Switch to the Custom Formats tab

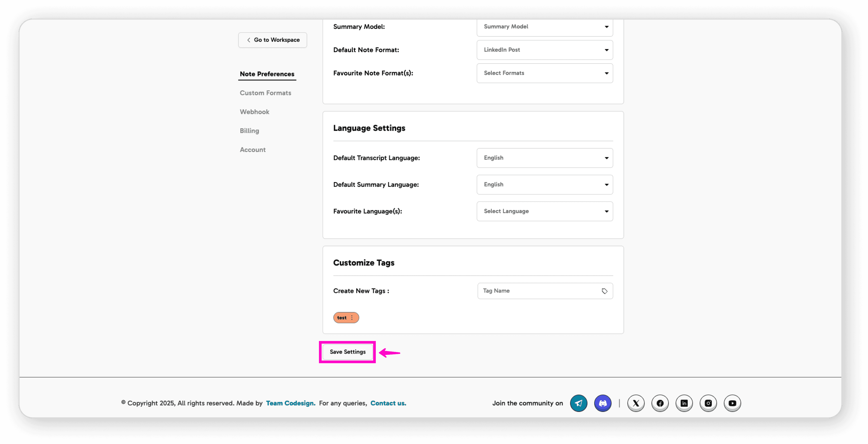point(265,93)
